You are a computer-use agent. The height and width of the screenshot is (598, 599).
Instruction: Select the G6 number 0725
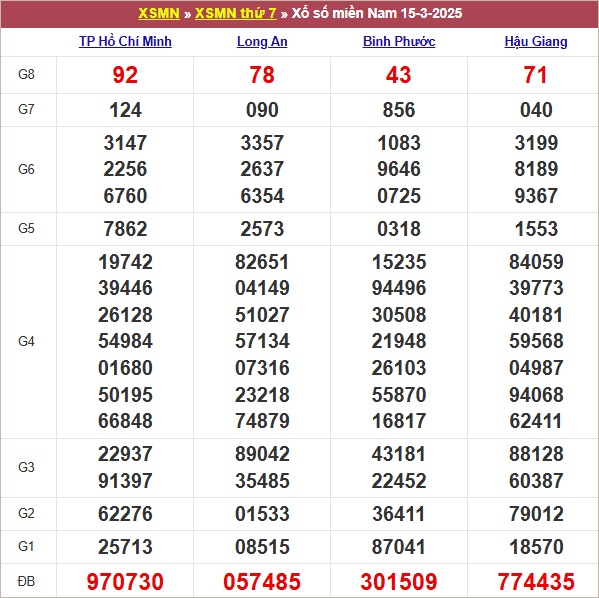pos(399,196)
